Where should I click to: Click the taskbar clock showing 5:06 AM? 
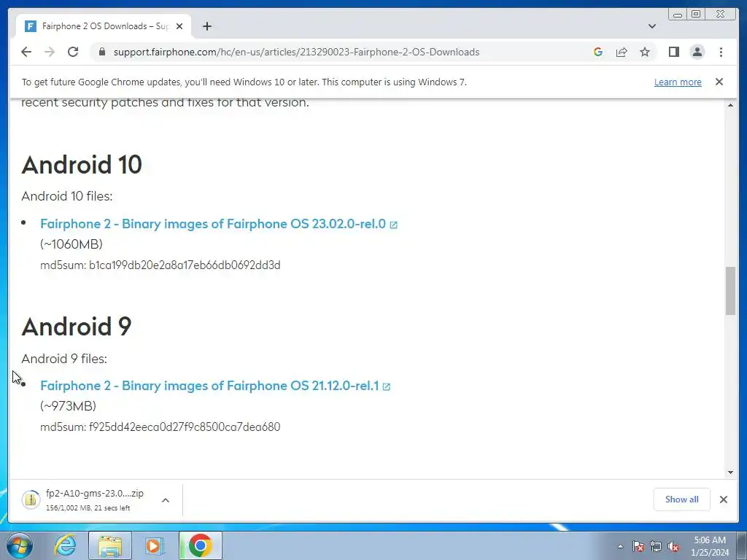pos(710,546)
